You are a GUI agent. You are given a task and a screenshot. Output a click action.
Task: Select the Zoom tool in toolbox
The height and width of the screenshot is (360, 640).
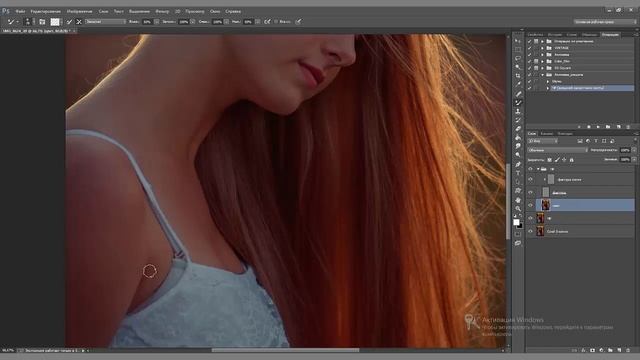click(x=518, y=209)
